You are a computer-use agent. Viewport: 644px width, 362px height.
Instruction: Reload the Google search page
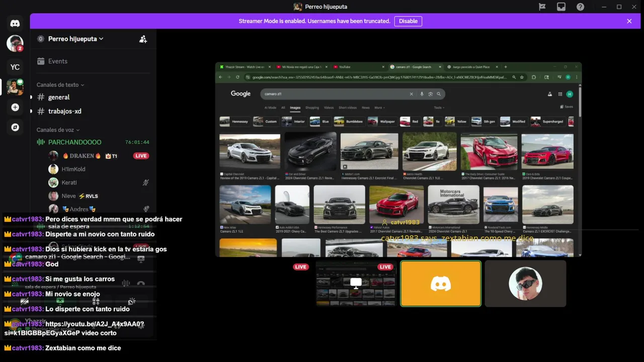click(x=237, y=77)
